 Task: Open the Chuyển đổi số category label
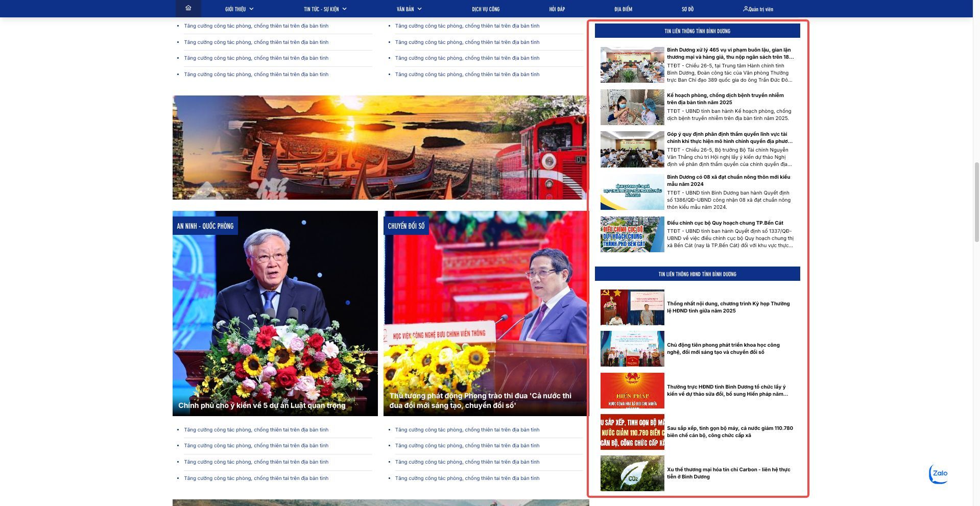(406, 226)
